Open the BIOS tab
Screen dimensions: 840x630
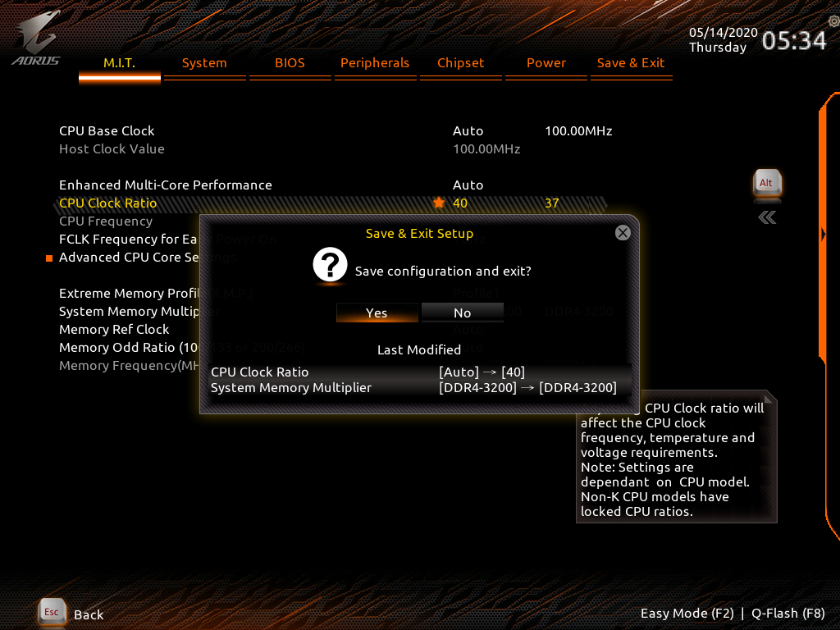[x=290, y=63]
